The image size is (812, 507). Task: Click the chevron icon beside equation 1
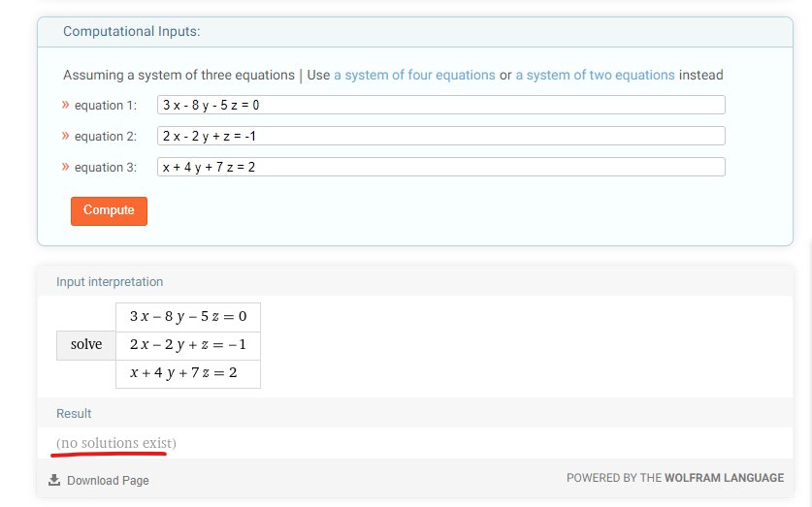pos(66,105)
